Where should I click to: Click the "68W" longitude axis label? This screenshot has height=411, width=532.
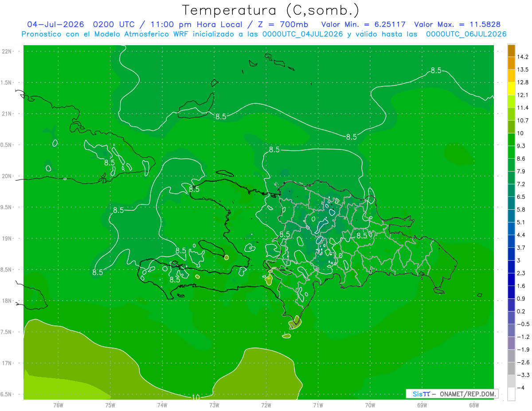474,405
